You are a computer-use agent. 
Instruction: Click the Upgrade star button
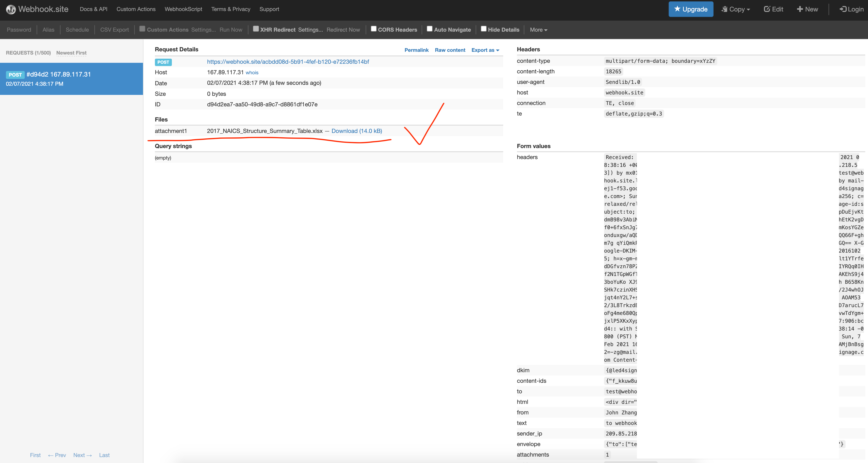coord(691,9)
